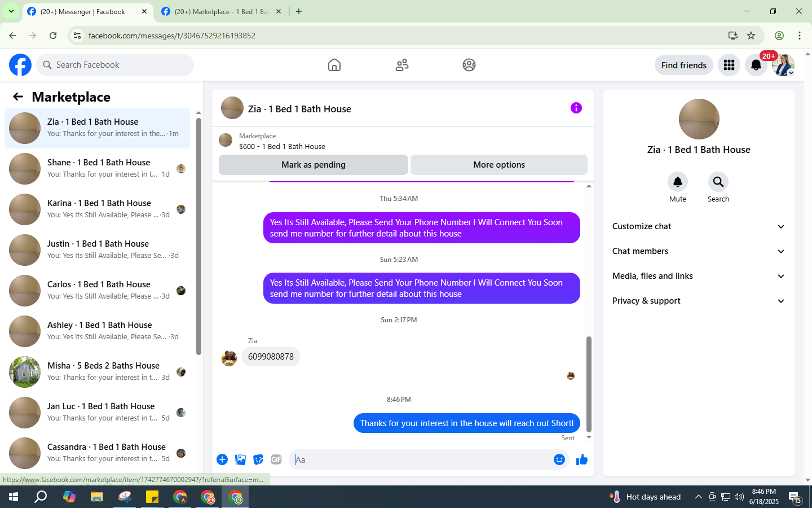Open the conversation with Shane

[x=97, y=169]
